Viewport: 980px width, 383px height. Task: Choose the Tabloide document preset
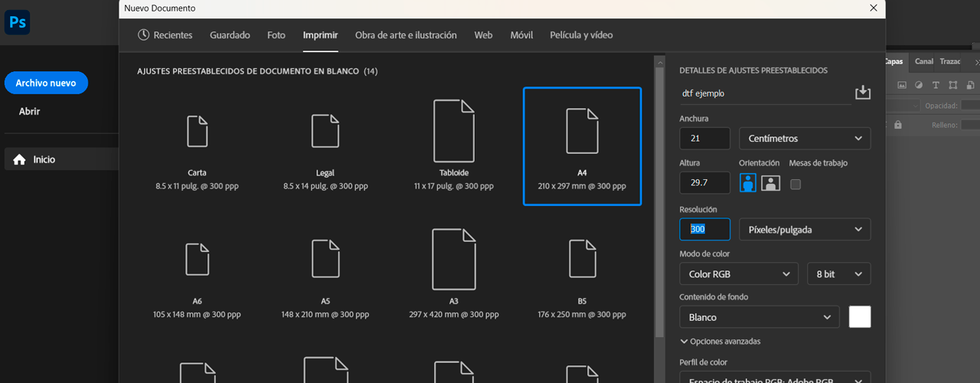(454, 147)
